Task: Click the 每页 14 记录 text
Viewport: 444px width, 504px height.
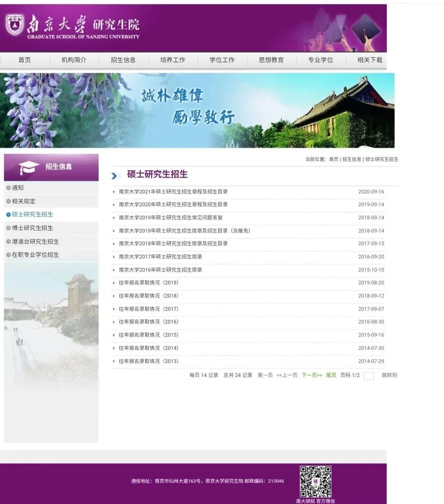Action: (x=204, y=375)
